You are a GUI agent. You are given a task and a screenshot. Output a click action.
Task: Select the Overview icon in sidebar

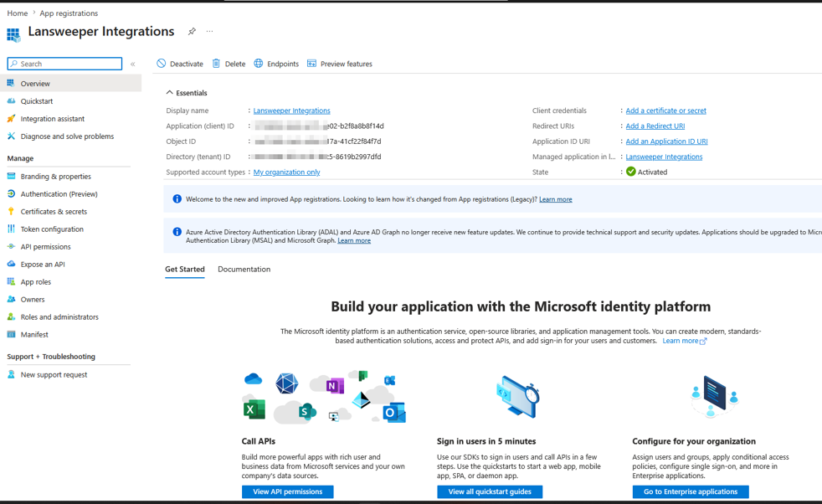(11, 83)
